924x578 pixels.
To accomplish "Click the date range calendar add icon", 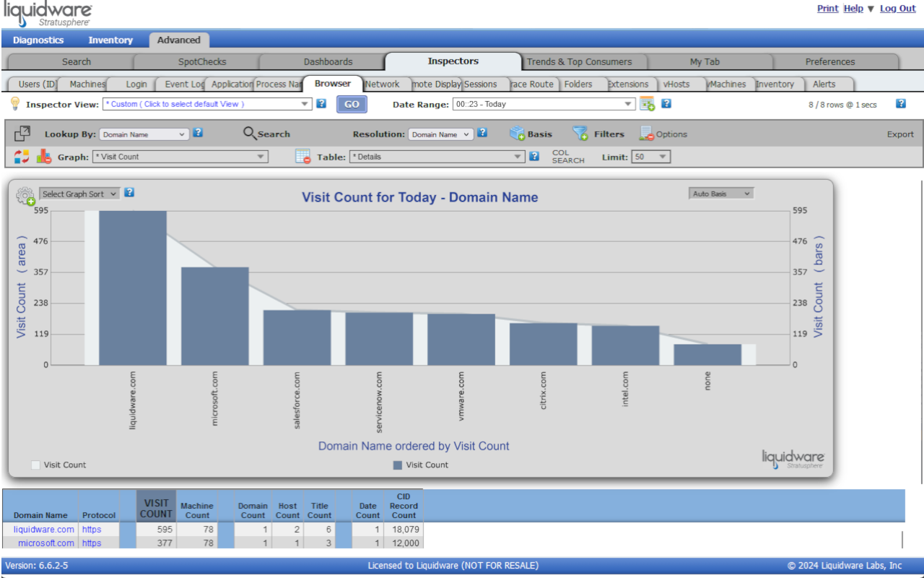I will (647, 104).
